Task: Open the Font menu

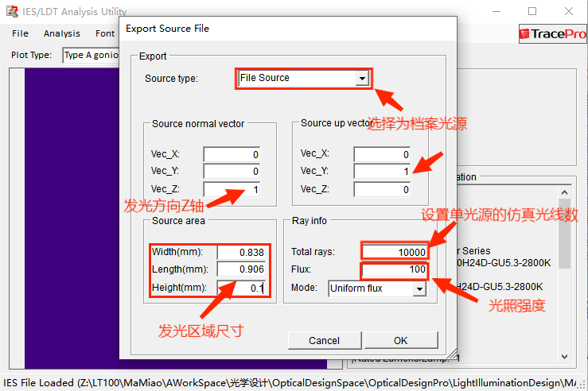Action: 105,33
